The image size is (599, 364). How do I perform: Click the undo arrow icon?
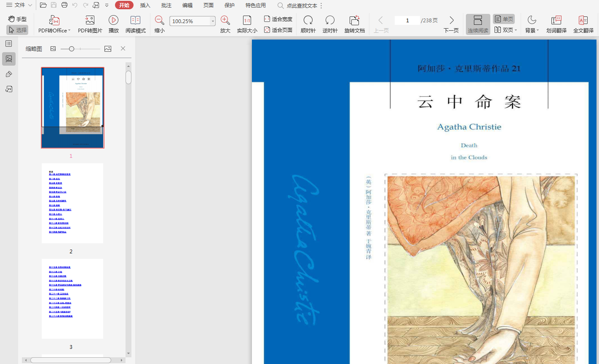tap(75, 5)
